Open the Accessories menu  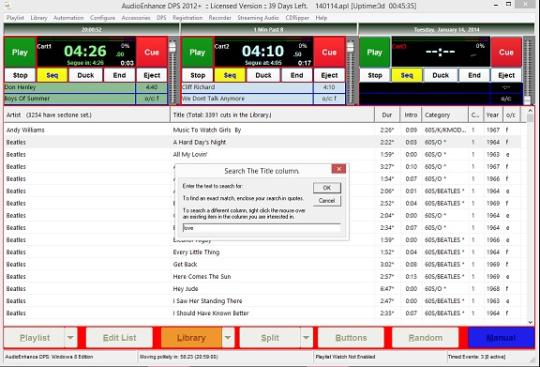pos(136,18)
